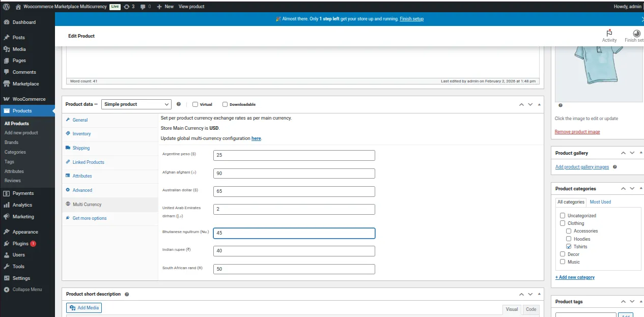The width and height of the screenshot is (644, 317).
Task: Switch to the Most Used categories tab
Action: coord(600,202)
